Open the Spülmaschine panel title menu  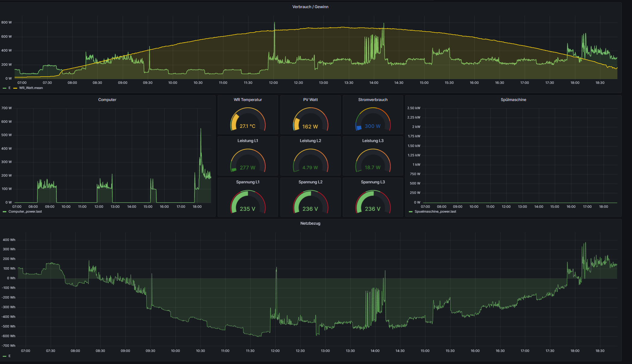(513, 100)
